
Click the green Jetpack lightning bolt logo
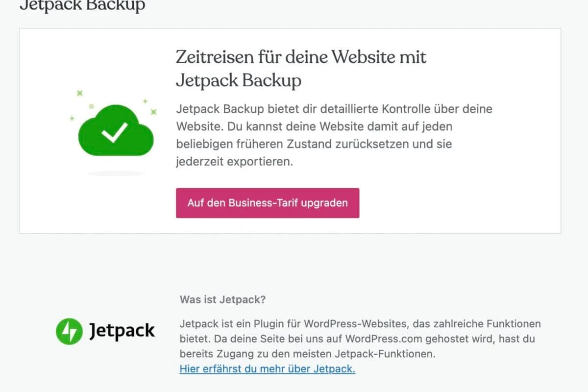(x=69, y=331)
